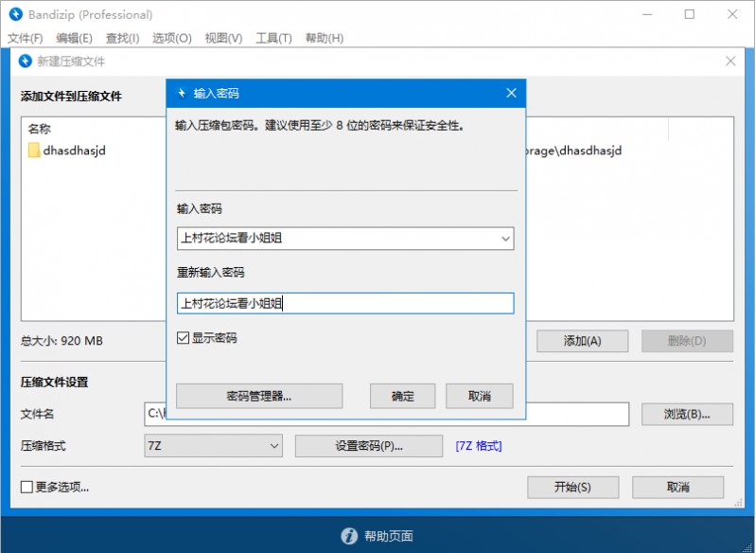The width and height of the screenshot is (756, 553).
Task: Click the info icon beside 帮助页面
Action: (x=349, y=536)
